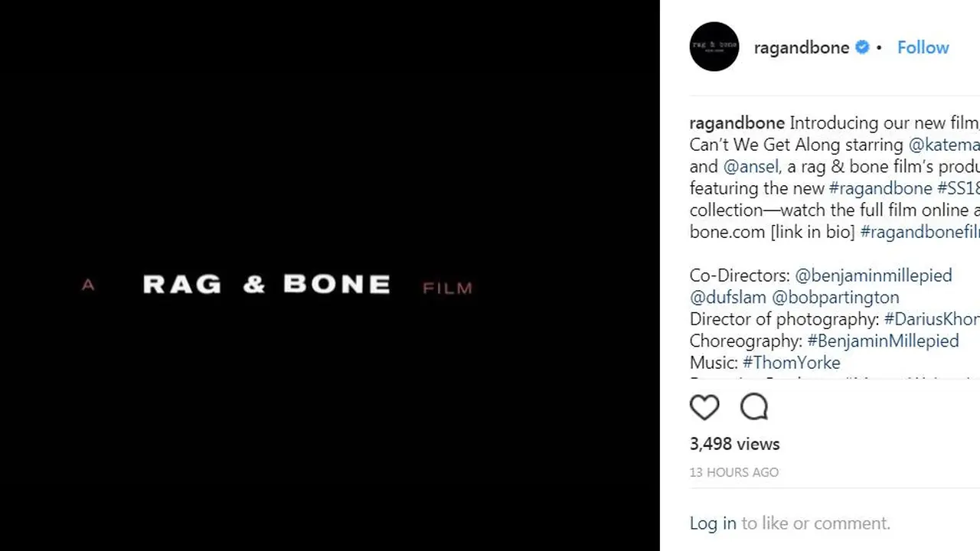
Task: Click the rag & bone profile avatar
Action: coord(714,47)
